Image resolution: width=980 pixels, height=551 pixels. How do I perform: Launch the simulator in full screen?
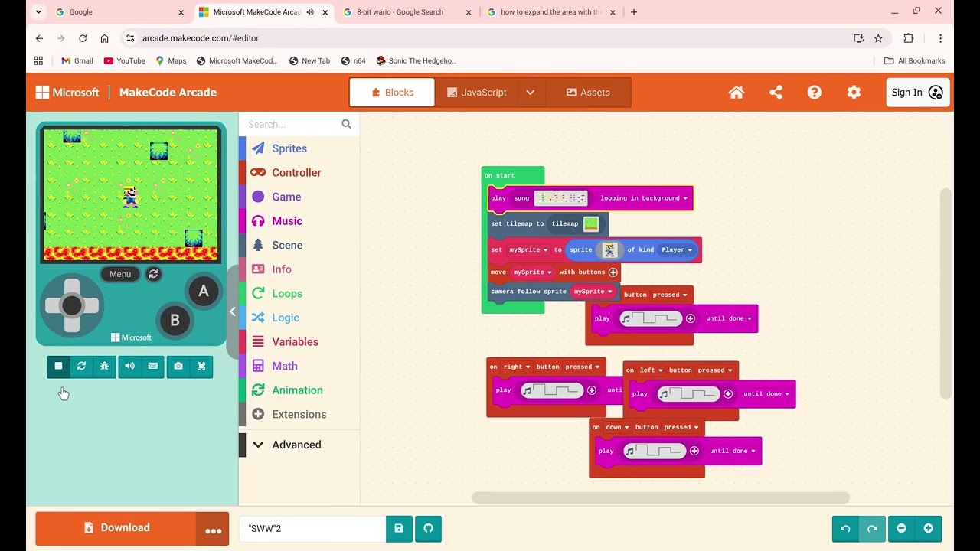pyautogui.click(x=201, y=366)
